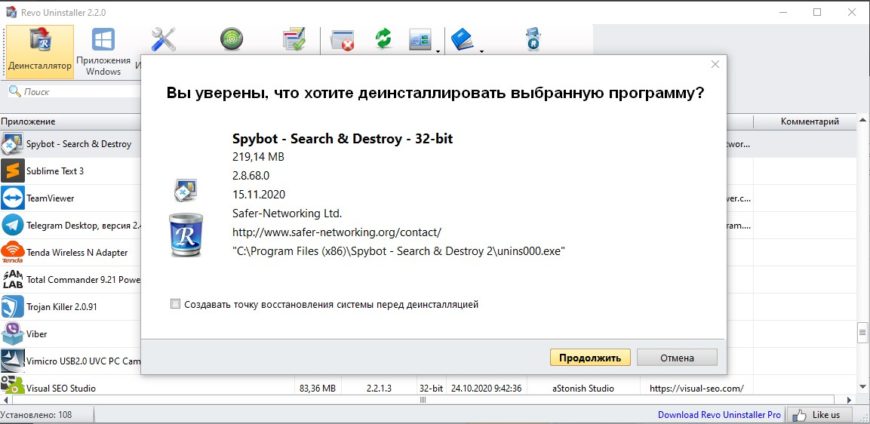Click the 24.10.2020 9:42:36 date cell
This screenshot has width=870, height=424.
[486, 388]
